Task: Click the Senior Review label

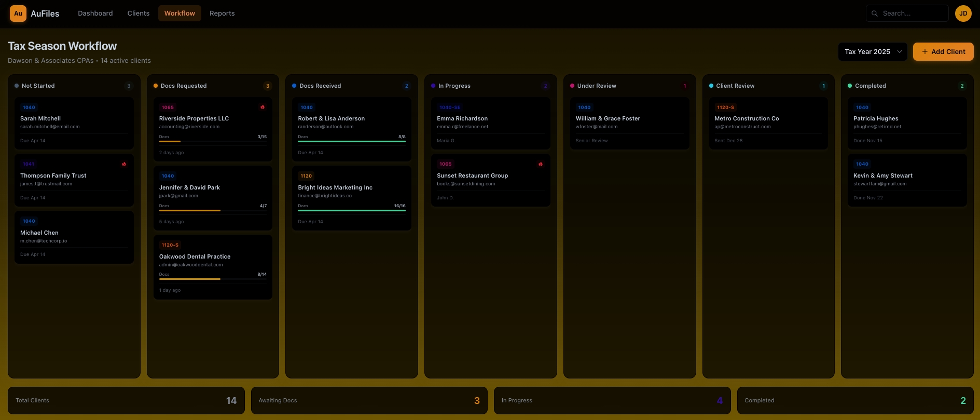Action: (591, 141)
